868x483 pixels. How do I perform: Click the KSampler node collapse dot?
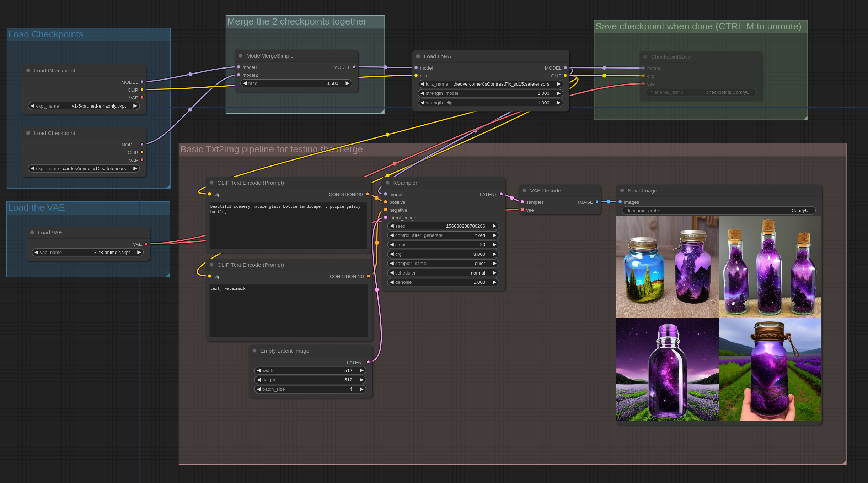(x=387, y=183)
